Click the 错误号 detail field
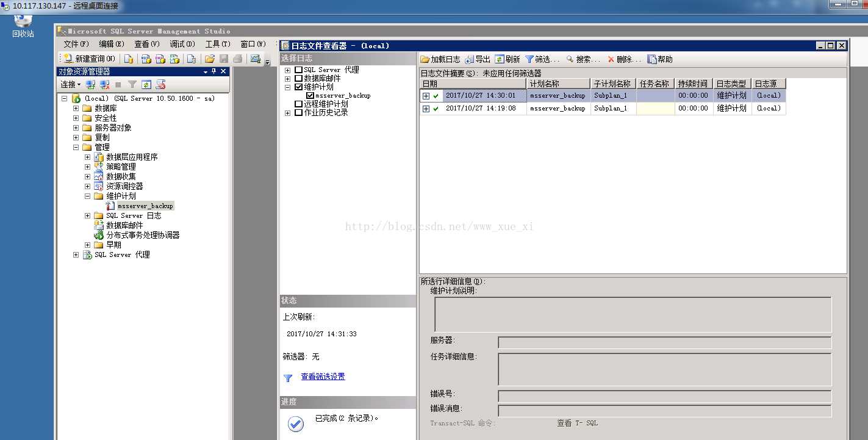The image size is (868, 440). [664, 396]
